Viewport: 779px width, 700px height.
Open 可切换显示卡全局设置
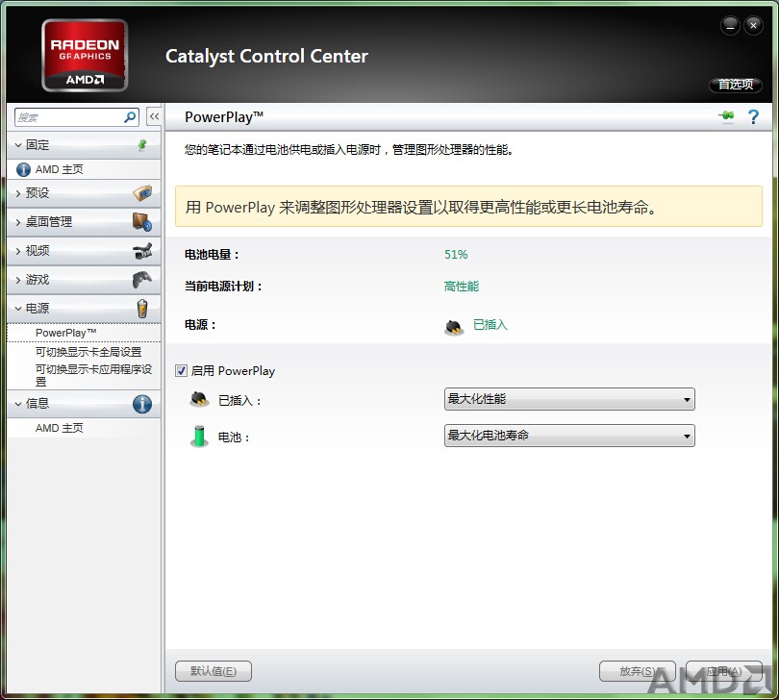(88, 352)
